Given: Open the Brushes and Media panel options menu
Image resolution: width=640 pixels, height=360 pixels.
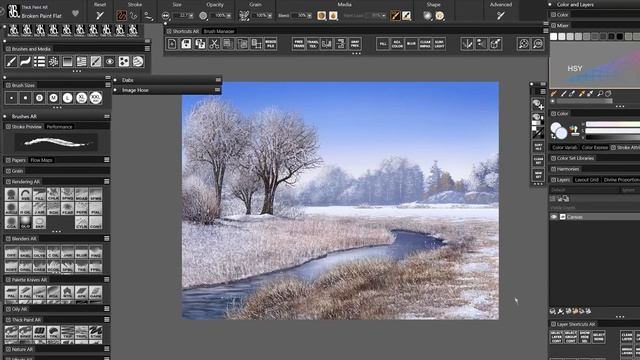Looking at the screenshot, I should pos(147,49).
